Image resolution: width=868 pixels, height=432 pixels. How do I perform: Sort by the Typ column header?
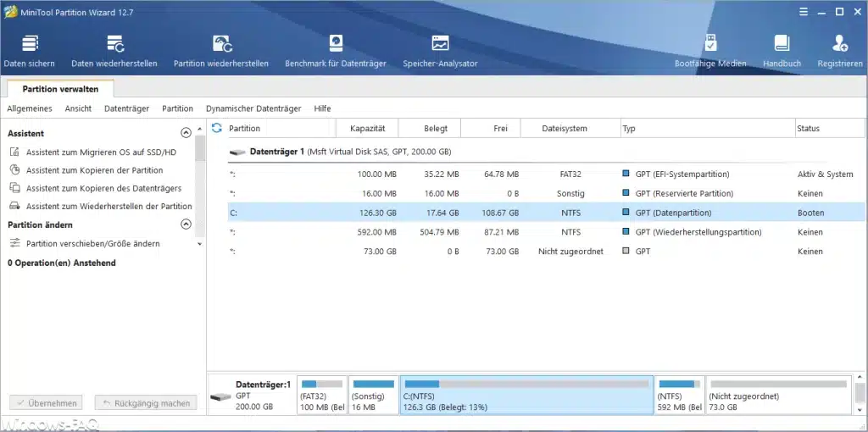[x=708, y=128]
